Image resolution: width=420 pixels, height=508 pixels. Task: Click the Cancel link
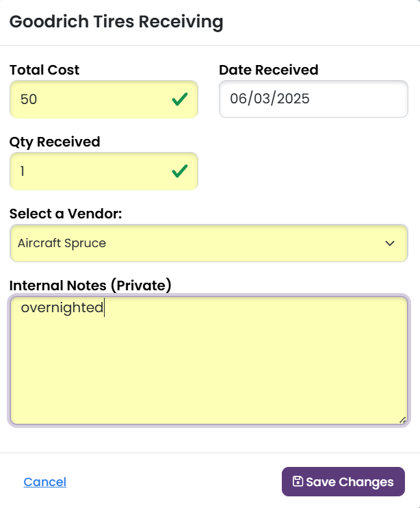[x=45, y=482]
